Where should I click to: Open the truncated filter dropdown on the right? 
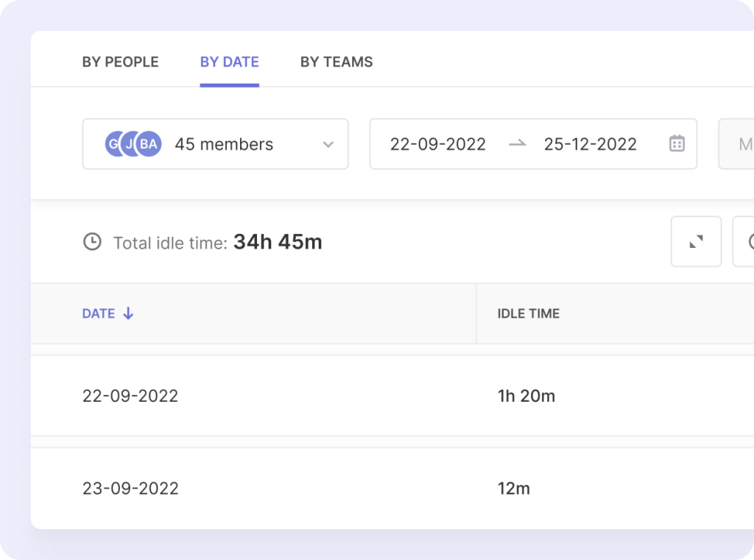click(740, 144)
